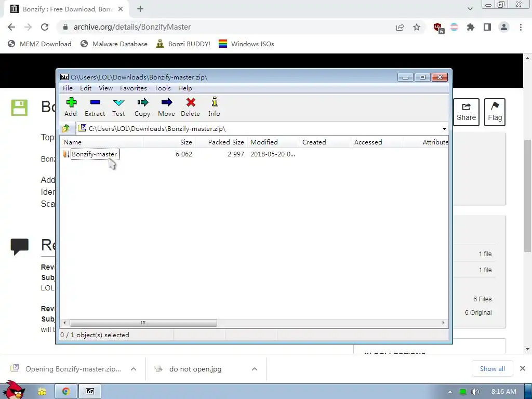This screenshot has height=399, width=532.
Task: Open the File menu in 7-Zip
Action: (x=68, y=88)
